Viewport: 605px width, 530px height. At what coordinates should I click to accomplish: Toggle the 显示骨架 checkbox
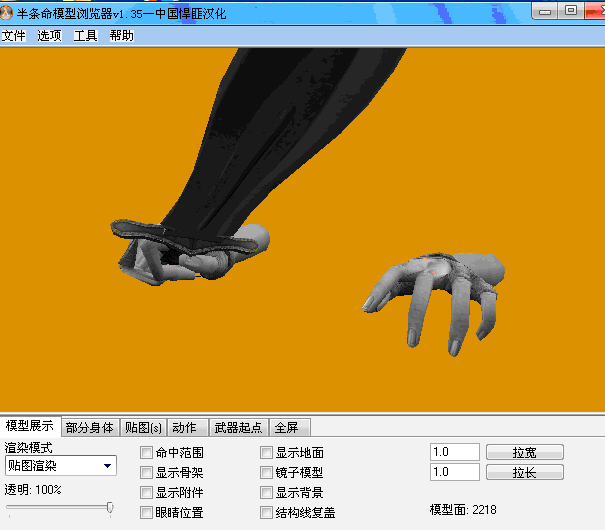click(x=147, y=473)
